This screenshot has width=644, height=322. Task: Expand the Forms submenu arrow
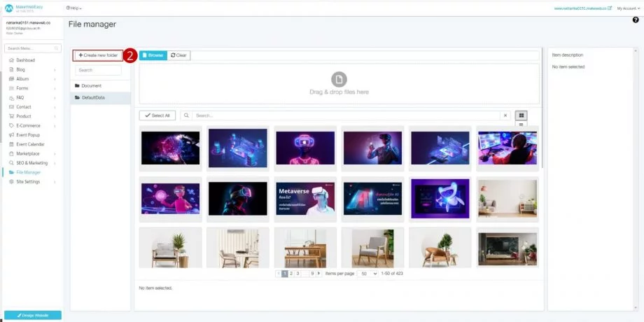coord(55,89)
